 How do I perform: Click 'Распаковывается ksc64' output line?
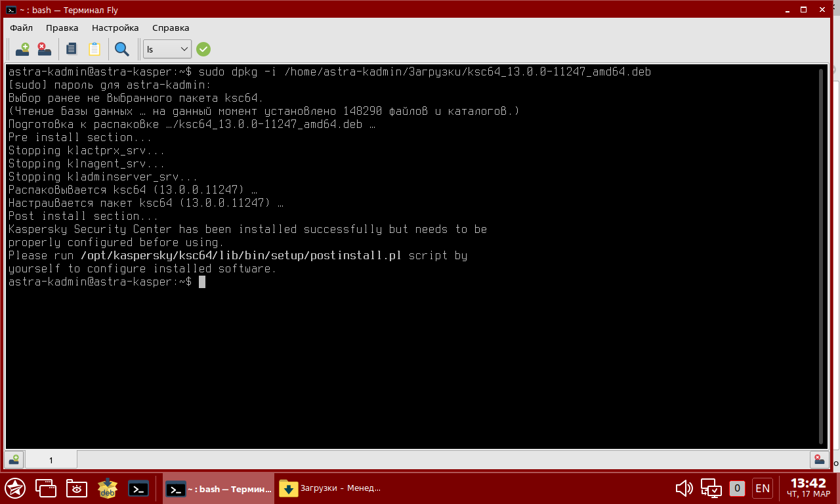133,190
